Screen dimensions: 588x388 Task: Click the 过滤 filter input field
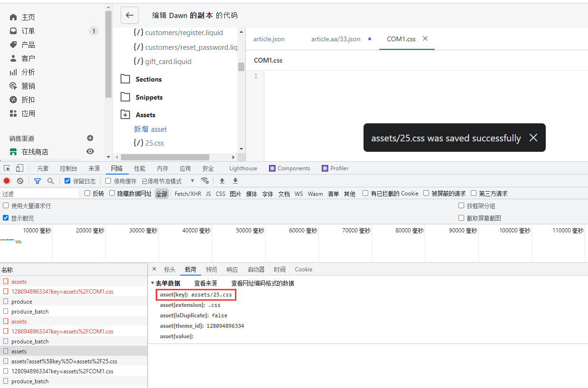coord(39,194)
